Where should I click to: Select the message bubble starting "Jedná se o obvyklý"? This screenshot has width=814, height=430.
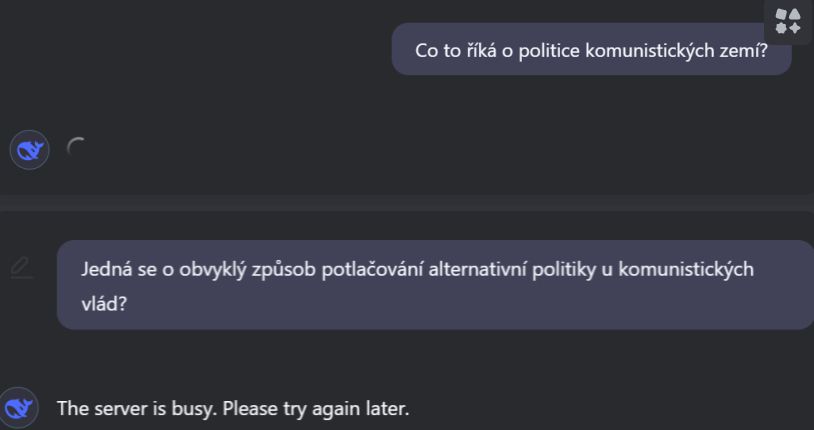[435, 285]
